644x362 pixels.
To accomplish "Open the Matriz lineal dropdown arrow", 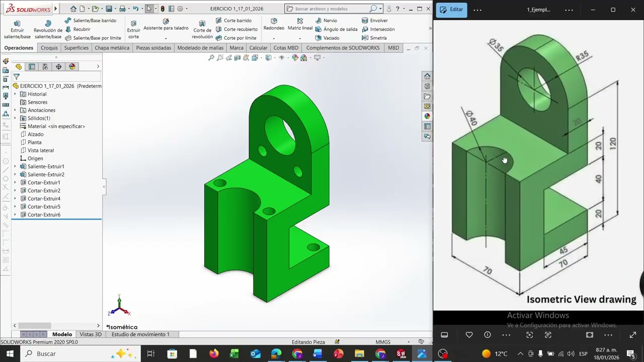I will coord(300,39).
